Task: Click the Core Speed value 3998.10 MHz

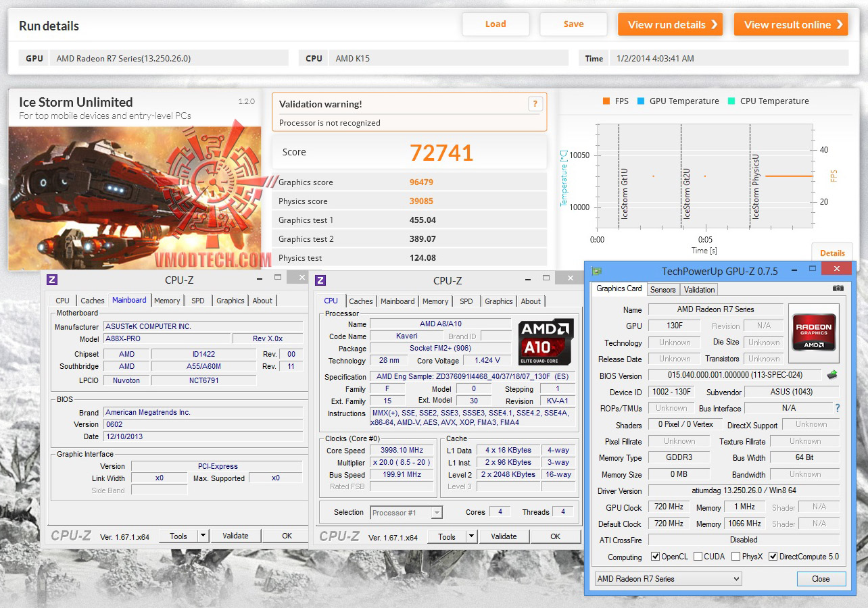Action: [x=403, y=451]
